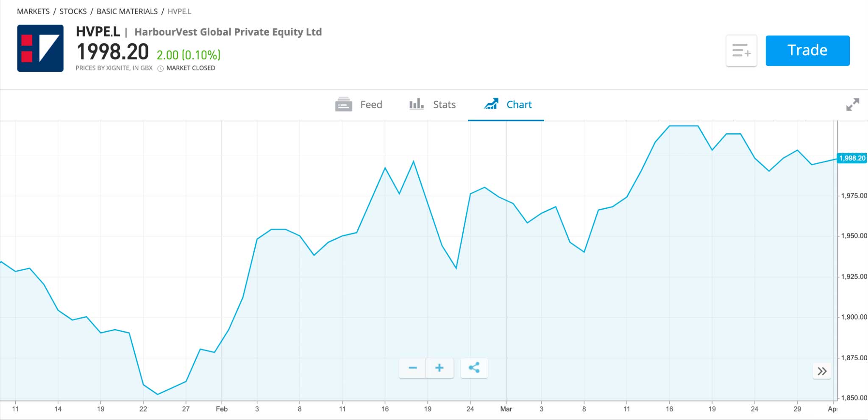Jump to latest data with double-chevron
The height and width of the screenshot is (420, 868).
[x=822, y=371]
